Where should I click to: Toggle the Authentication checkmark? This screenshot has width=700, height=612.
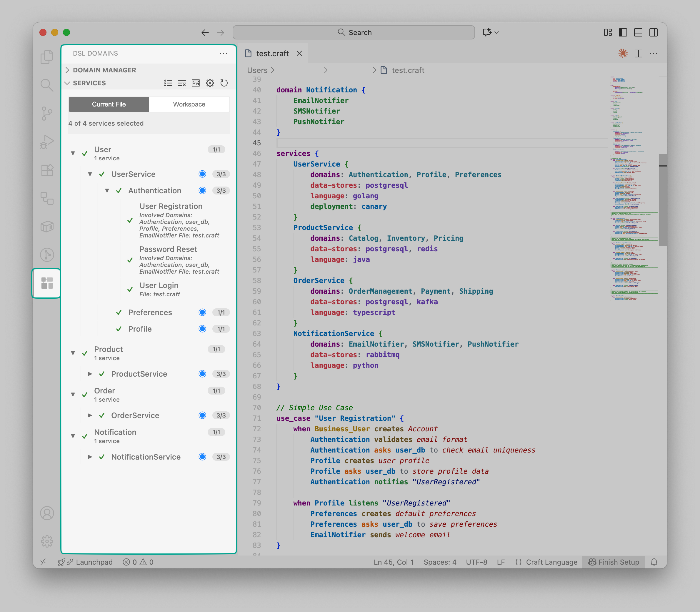coord(119,191)
